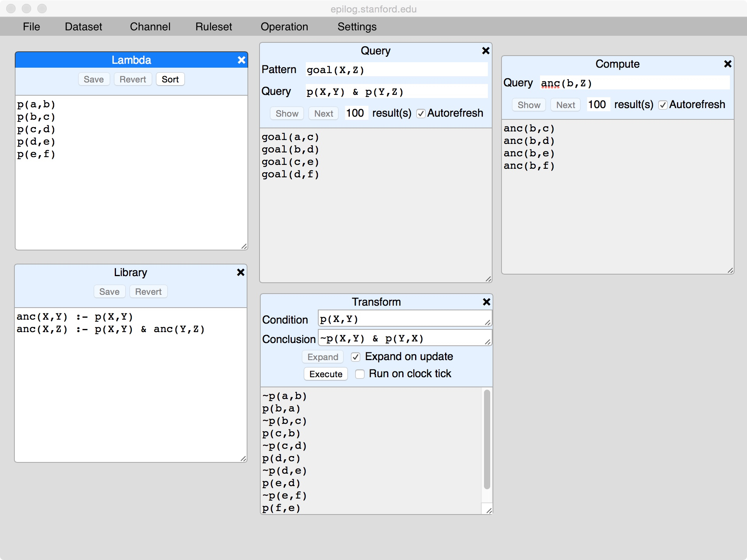This screenshot has height=560, width=747.
Task: Click the Compute results resize handle
Action: 730,270
